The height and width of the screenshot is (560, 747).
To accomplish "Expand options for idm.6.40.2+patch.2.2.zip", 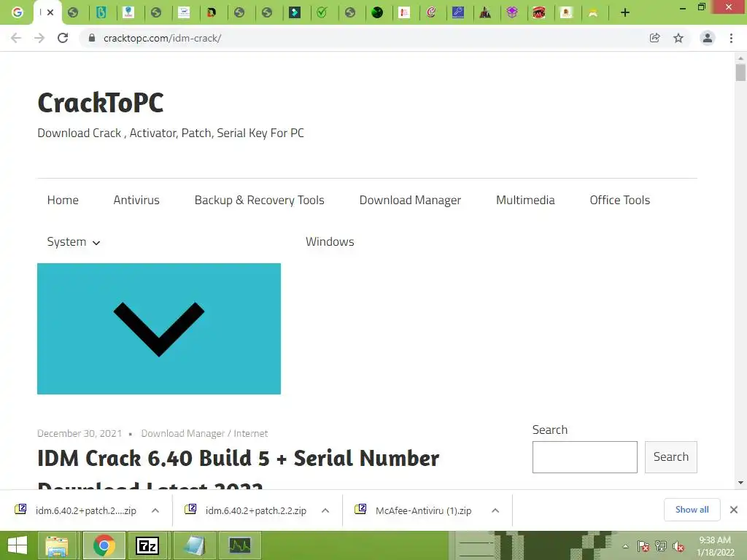I will pos(325,510).
